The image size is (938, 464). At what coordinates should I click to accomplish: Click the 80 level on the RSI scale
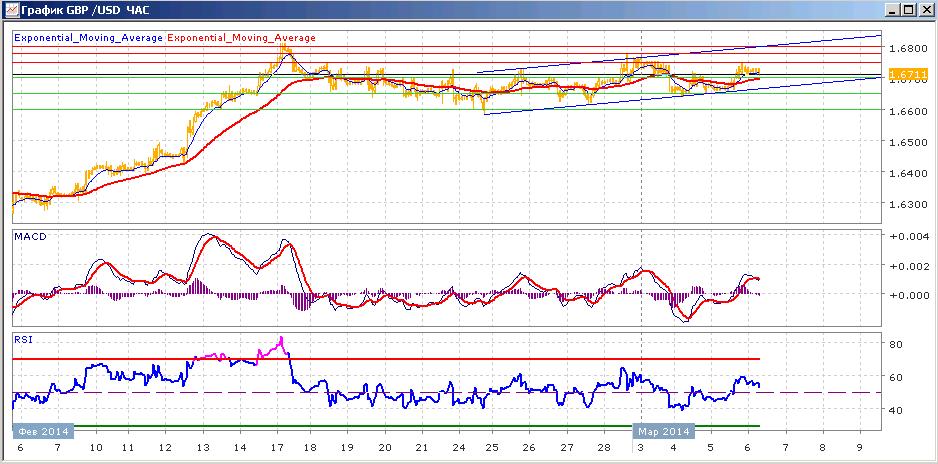pos(896,344)
